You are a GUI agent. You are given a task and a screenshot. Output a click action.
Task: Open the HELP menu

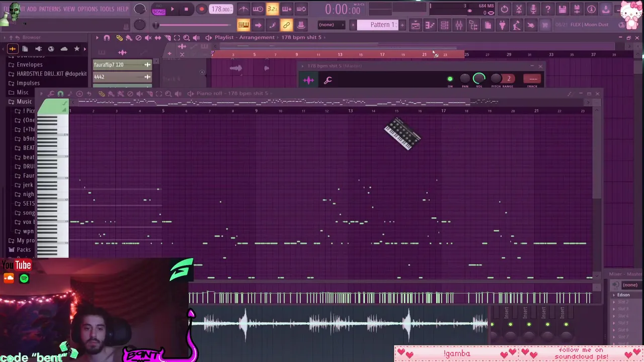click(122, 9)
